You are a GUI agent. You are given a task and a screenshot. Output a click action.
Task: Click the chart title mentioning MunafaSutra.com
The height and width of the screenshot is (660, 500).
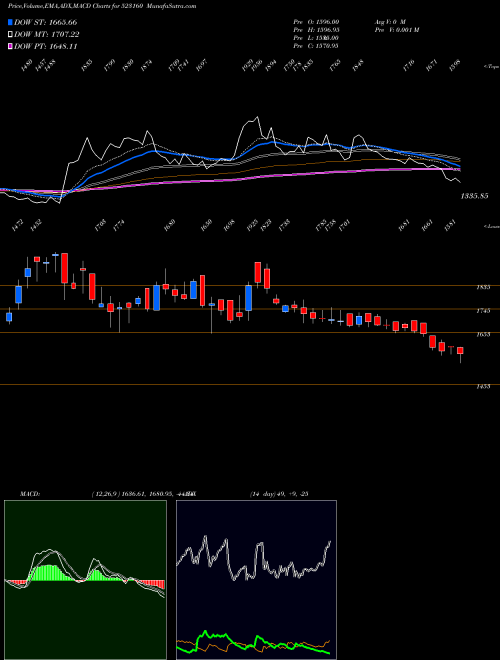click(102, 6)
